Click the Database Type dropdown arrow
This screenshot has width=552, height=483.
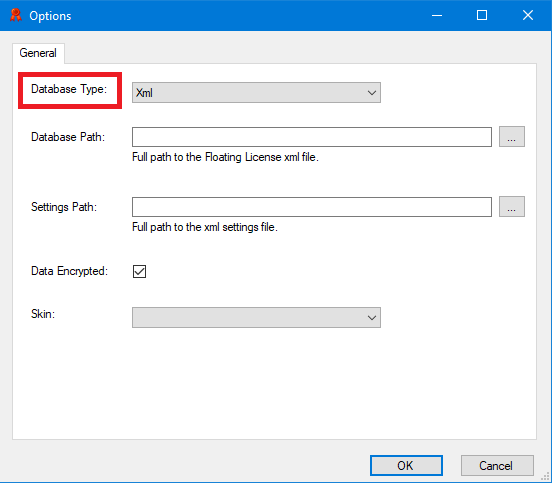point(372,93)
